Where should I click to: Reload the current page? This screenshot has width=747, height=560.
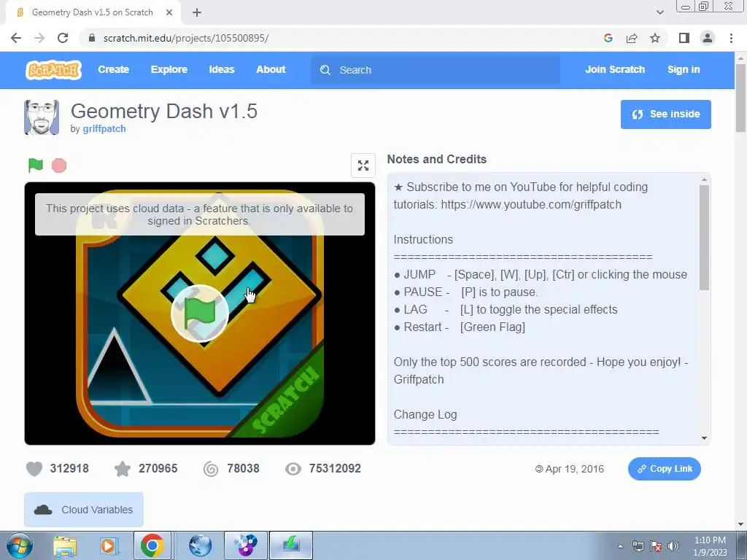63,38
